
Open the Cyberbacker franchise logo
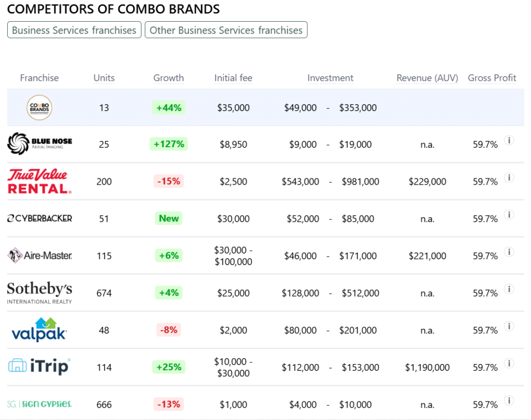tap(39, 218)
